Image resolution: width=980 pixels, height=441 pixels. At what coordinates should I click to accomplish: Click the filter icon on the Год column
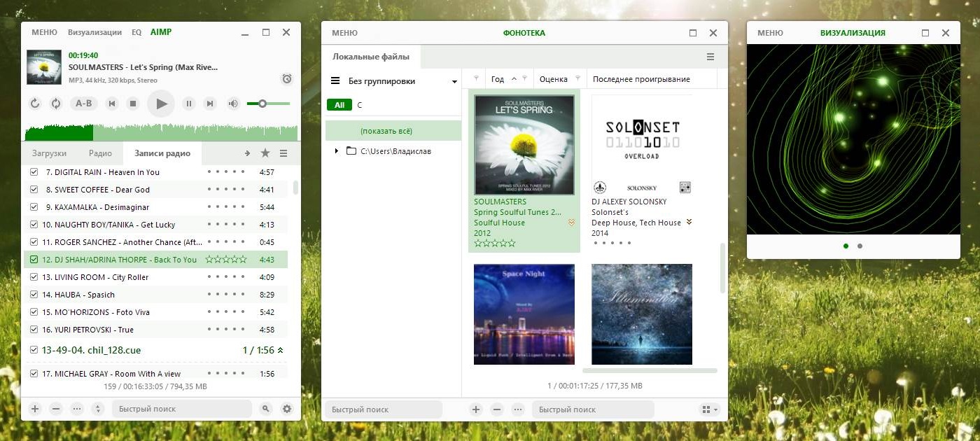point(524,78)
